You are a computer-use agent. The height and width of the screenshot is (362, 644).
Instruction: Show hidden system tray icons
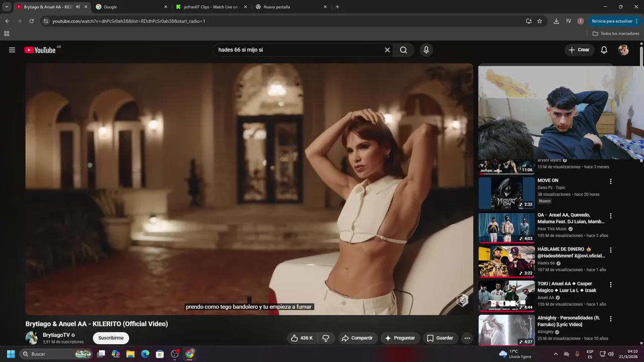[x=555, y=354]
